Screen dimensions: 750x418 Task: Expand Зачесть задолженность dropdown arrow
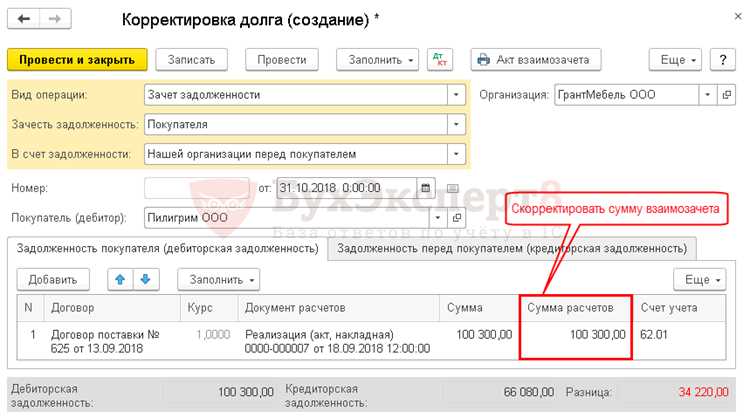click(456, 124)
